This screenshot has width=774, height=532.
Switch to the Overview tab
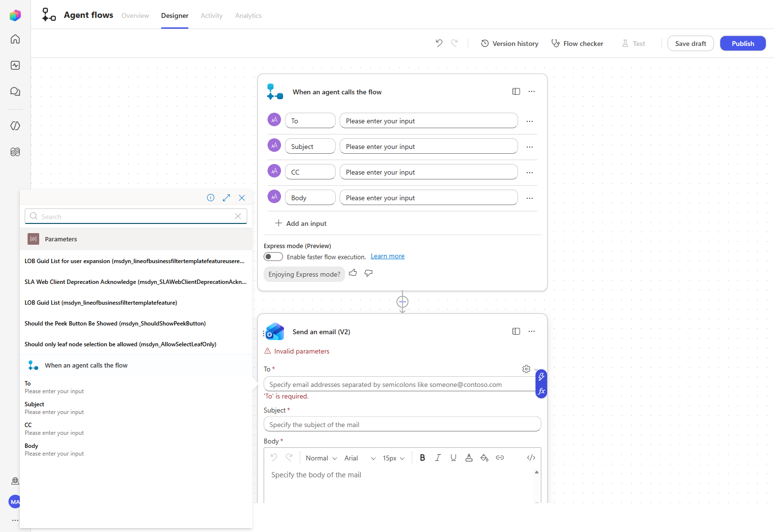[x=135, y=15]
